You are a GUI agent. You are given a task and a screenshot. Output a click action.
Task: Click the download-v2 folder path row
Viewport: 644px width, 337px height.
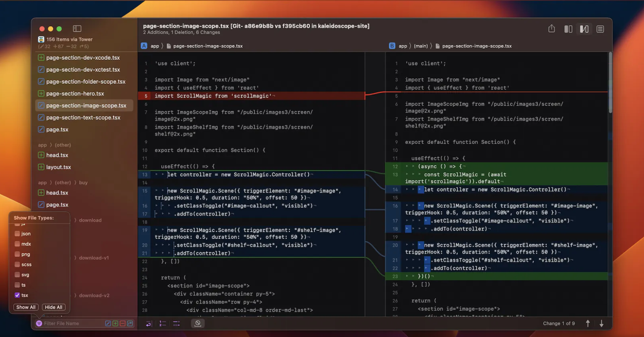[94, 295]
